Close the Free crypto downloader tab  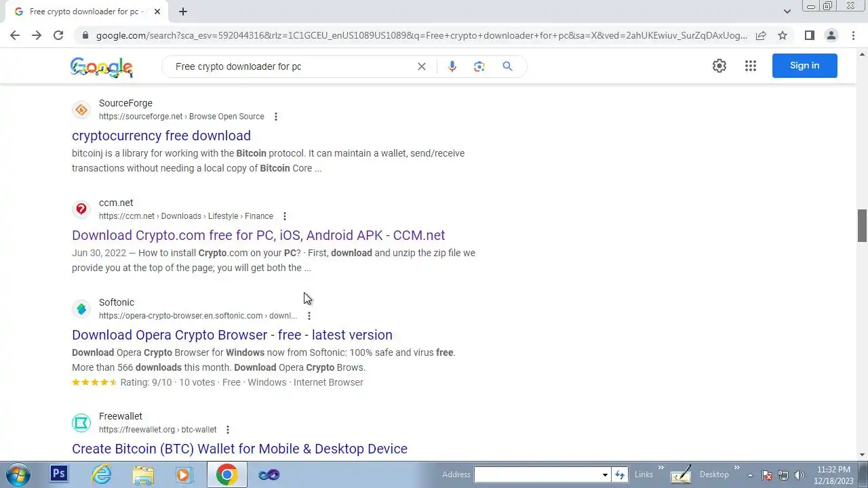pyautogui.click(x=157, y=12)
